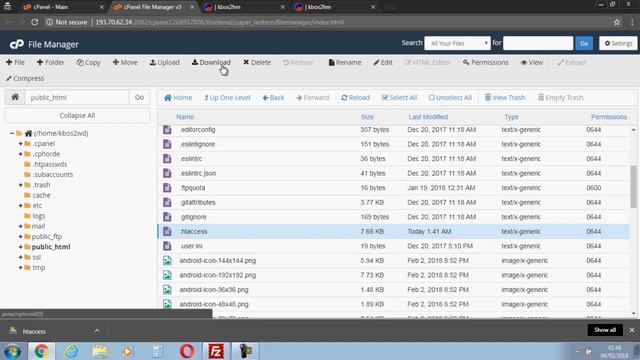640x360 pixels.
Task: Rename the selected file
Action: point(345,62)
